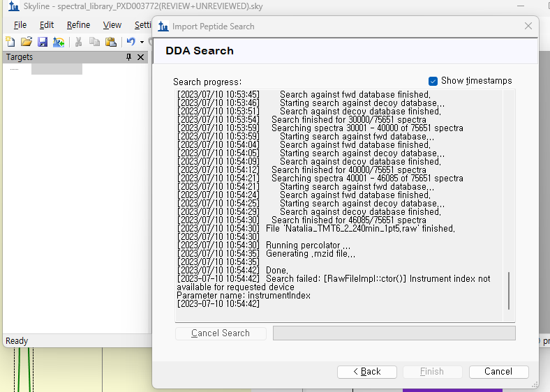Image resolution: width=550 pixels, height=392 pixels.
Task: Open the View menu
Action: click(112, 25)
